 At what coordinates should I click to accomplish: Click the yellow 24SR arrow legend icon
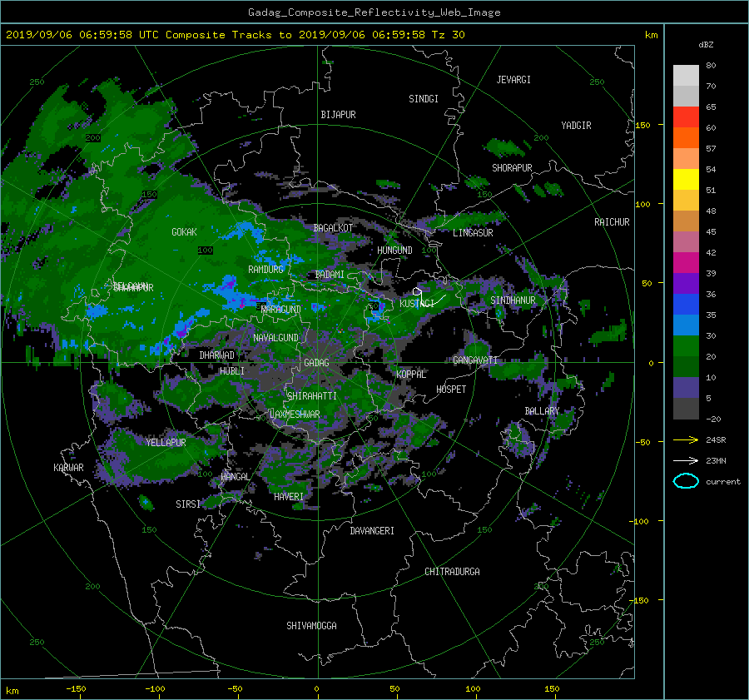pyautogui.click(x=686, y=439)
